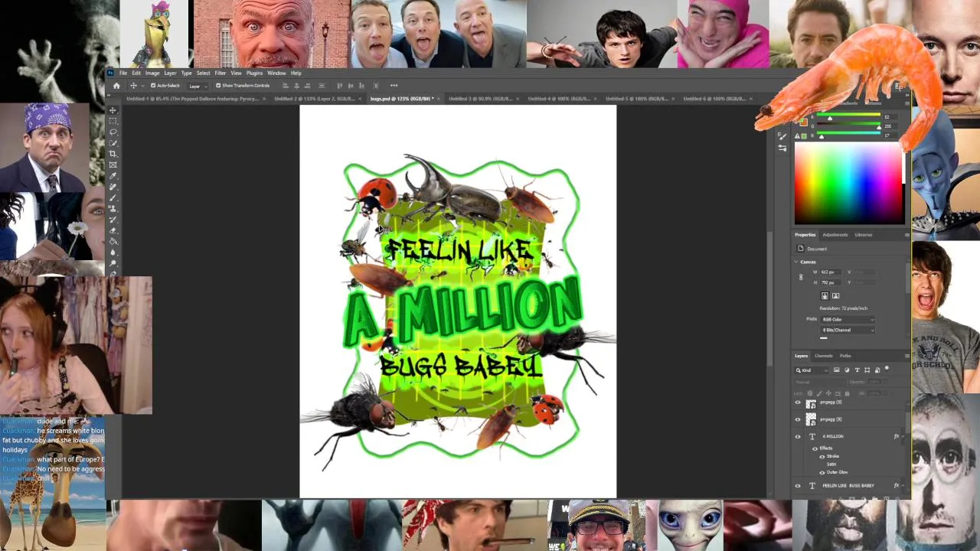Filter layers by smart object icon
Image resolution: width=980 pixels, height=551 pixels.
point(877,370)
